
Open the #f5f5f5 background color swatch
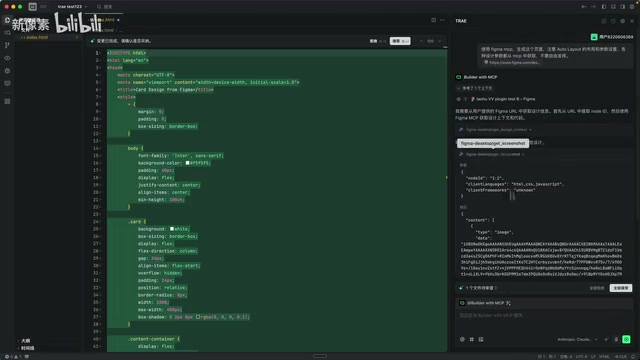[187, 163]
